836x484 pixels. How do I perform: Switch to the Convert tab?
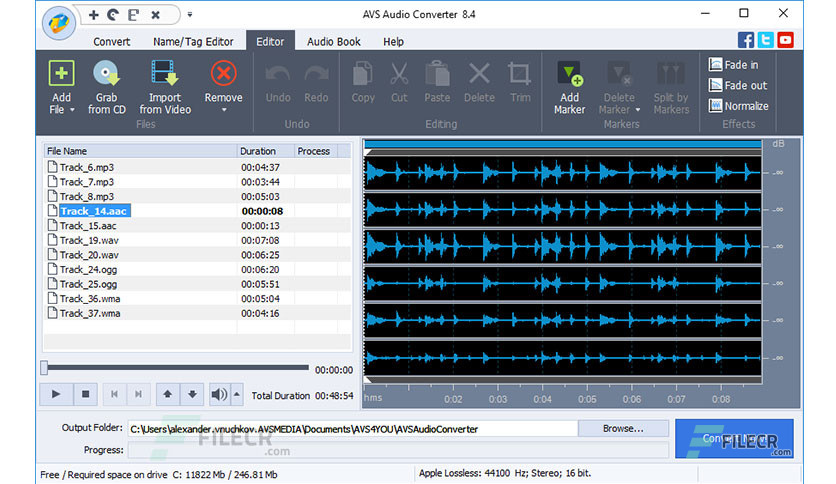[x=111, y=42]
